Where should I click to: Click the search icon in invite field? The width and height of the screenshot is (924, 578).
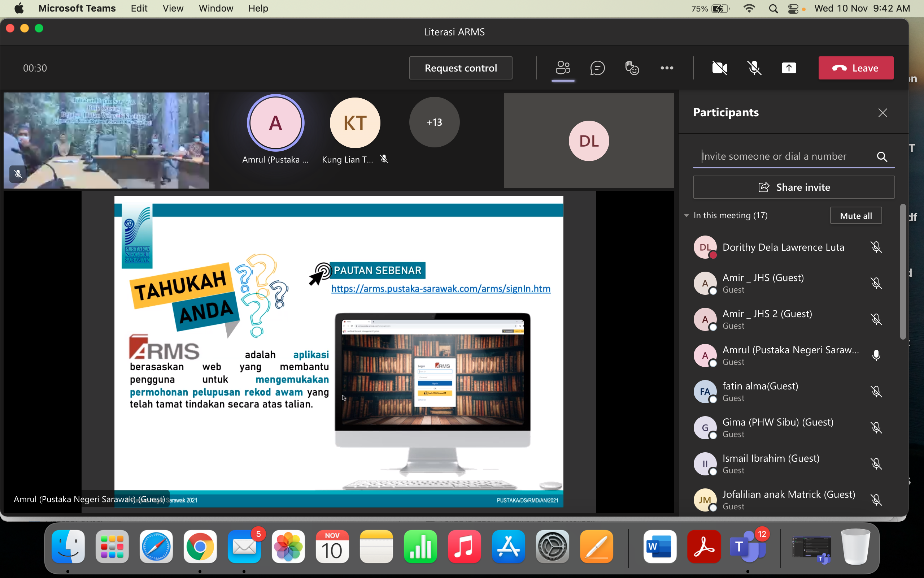(882, 157)
